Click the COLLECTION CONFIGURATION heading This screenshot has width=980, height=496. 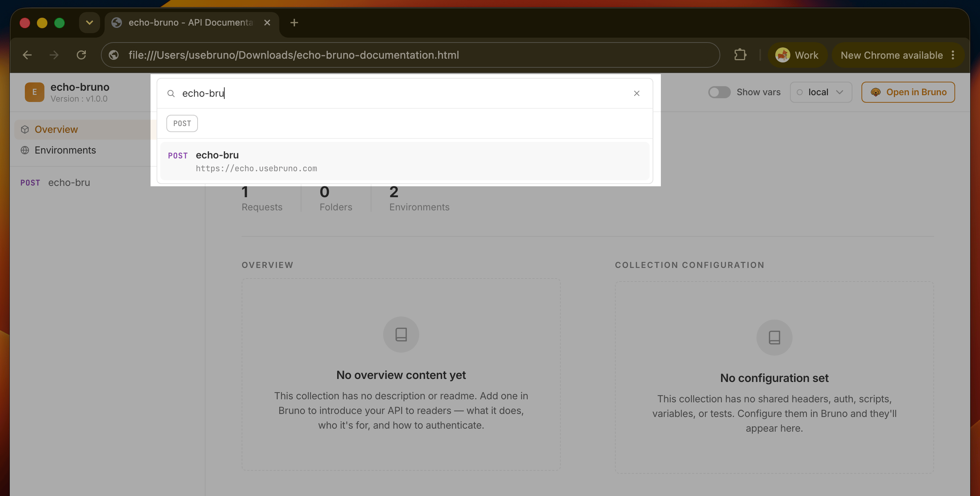coord(689,265)
